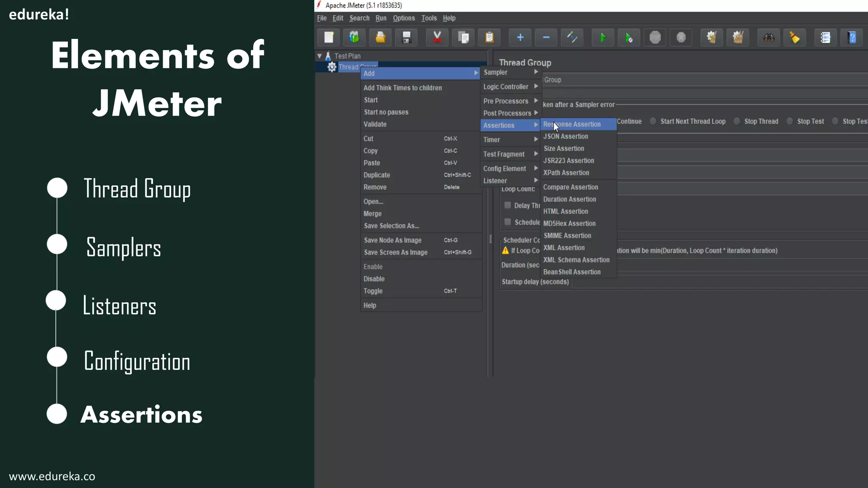Image resolution: width=868 pixels, height=488 pixels.
Task: Click the Collapse All minus icon
Action: click(x=546, y=37)
